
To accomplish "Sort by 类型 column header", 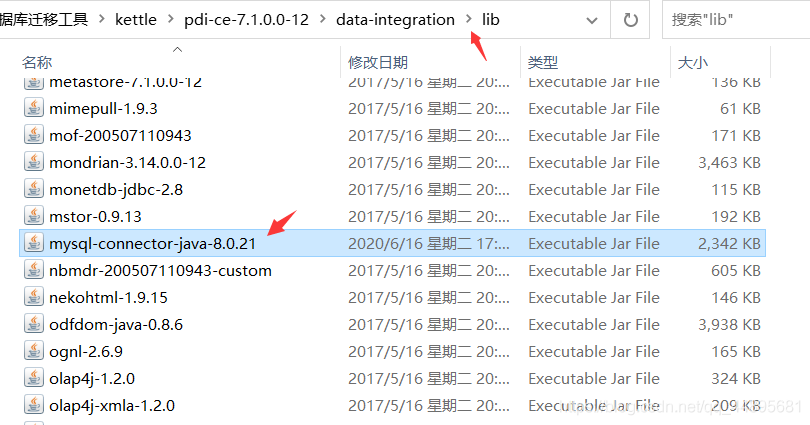I will coord(543,62).
